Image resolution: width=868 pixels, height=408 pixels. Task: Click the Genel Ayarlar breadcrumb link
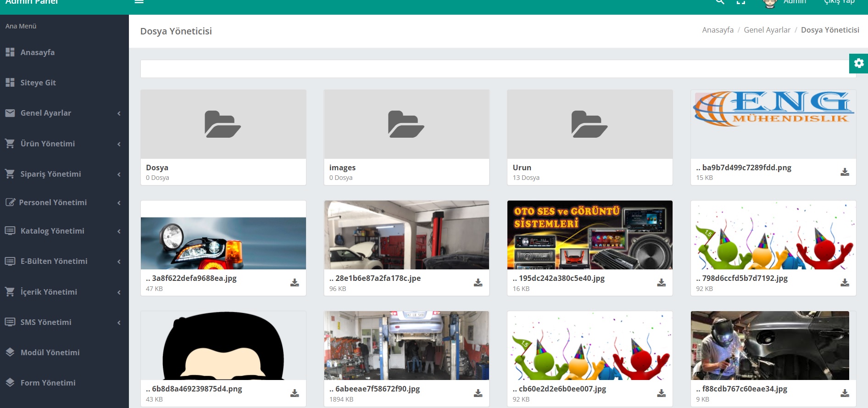pos(767,30)
